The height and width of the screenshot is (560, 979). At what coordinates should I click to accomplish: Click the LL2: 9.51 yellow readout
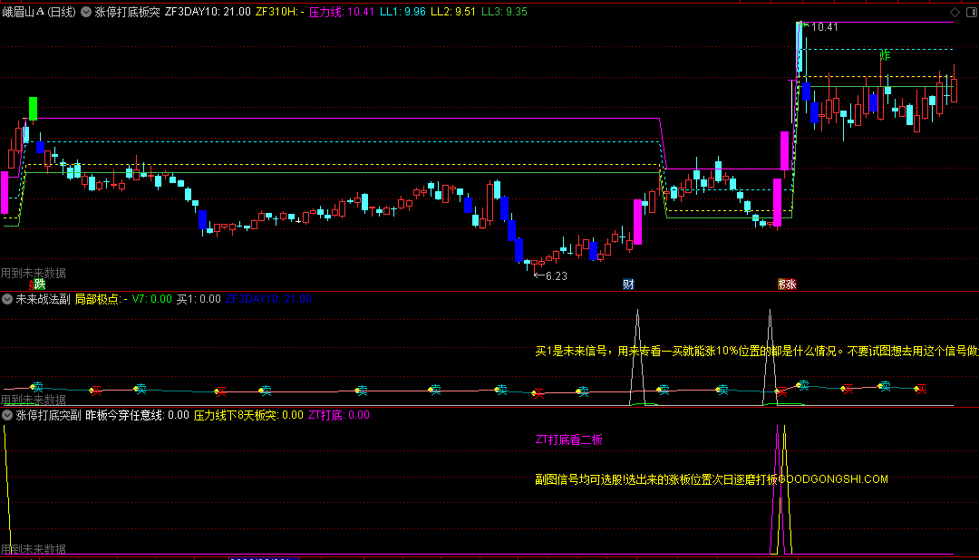pyautogui.click(x=453, y=12)
